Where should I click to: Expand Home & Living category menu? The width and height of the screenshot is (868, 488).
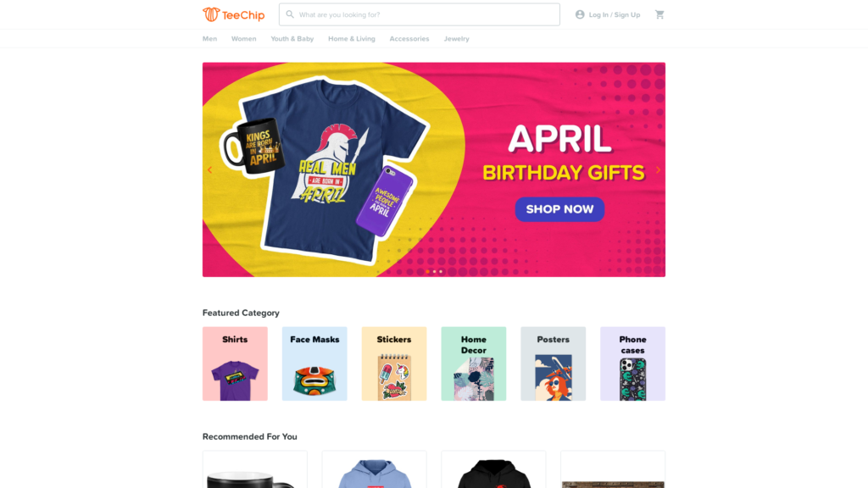click(352, 39)
